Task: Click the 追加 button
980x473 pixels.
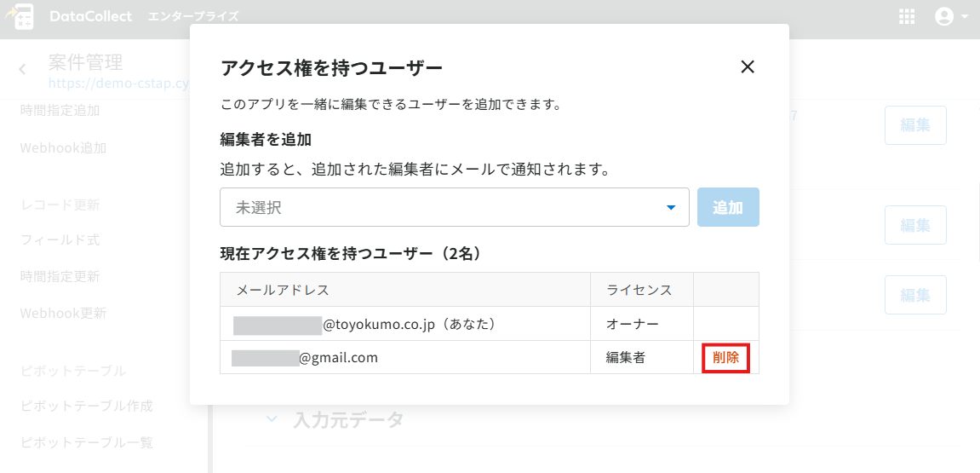Action: (x=728, y=207)
